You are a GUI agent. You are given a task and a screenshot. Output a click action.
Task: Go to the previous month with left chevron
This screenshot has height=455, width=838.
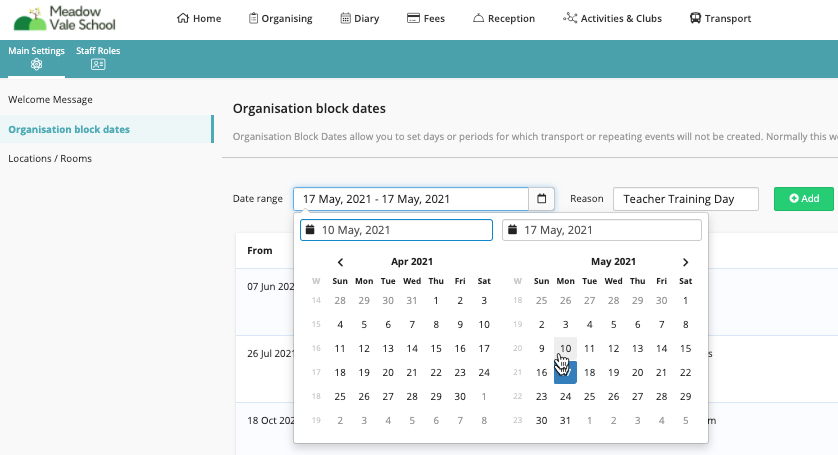(x=340, y=262)
